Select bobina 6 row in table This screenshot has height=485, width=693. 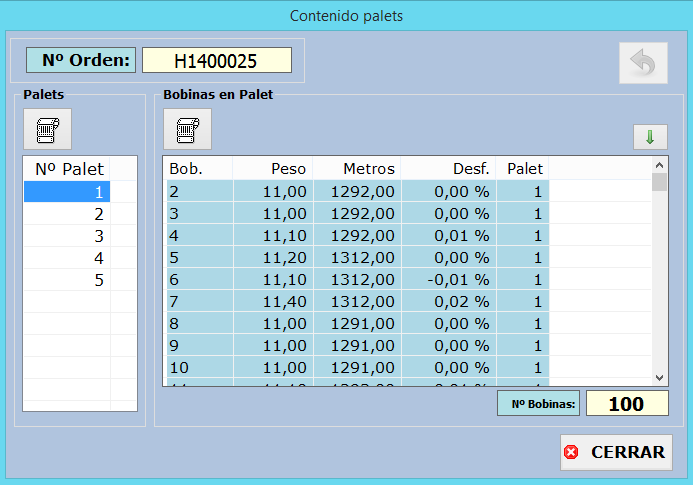pos(356,280)
